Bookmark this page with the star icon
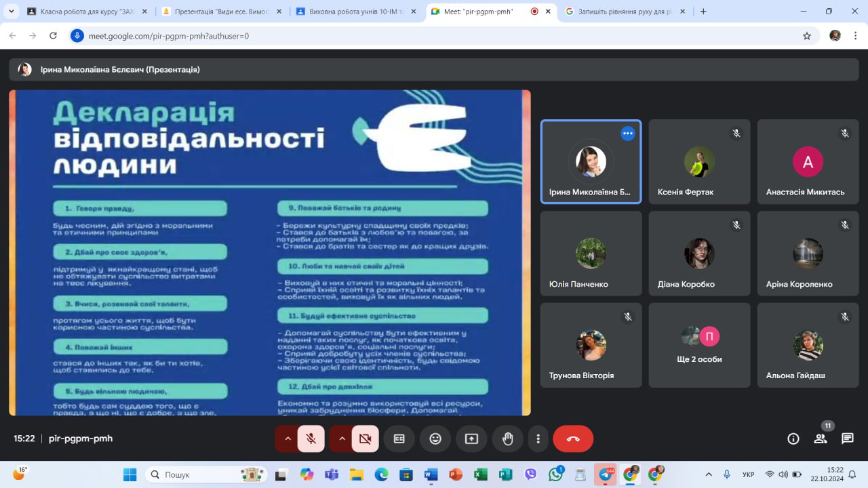Screen dimensions: 868x488 807,36
